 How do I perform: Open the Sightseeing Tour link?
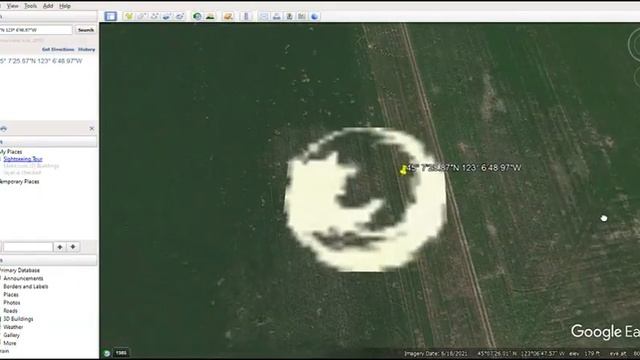click(23, 159)
